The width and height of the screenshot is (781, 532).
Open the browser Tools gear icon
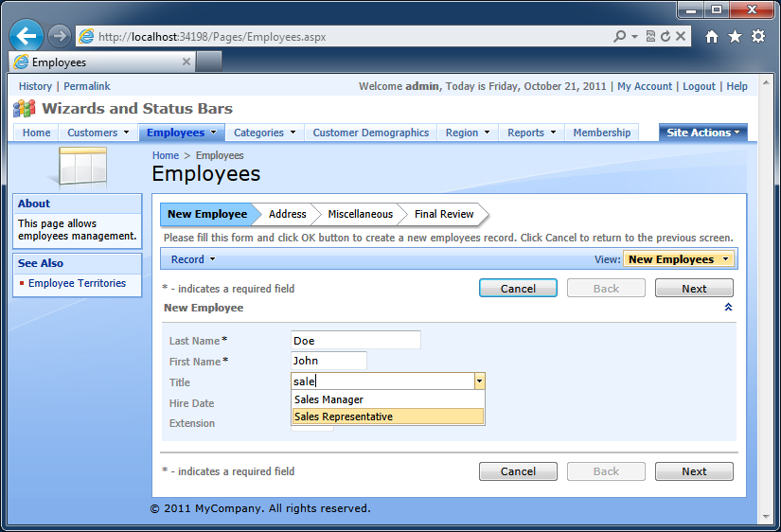pyautogui.click(x=758, y=36)
